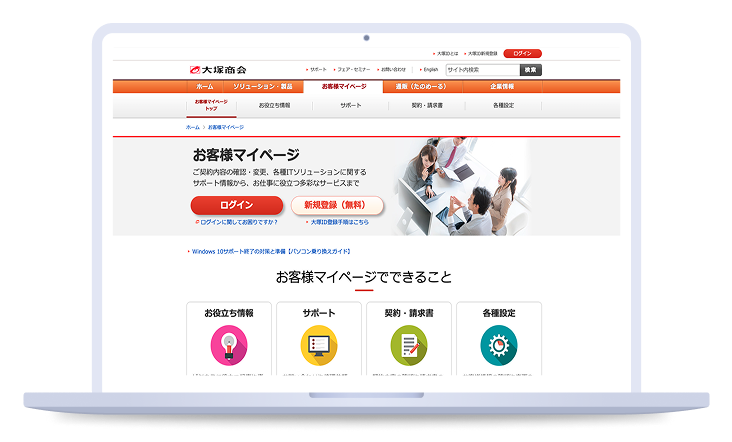This screenshot has width=732, height=442.
Task: Select the 通販（たのめーる） navigation tab
Action: pos(422,87)
